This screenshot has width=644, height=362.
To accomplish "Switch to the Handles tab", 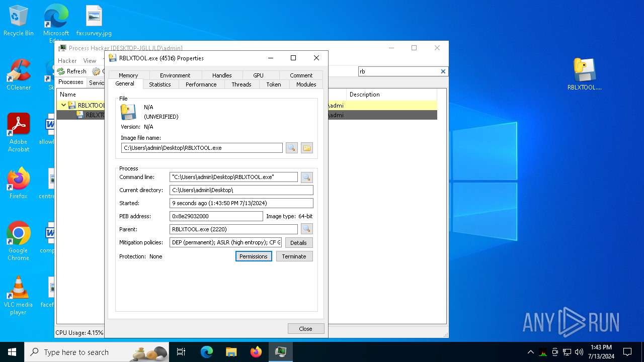I will (x=222, y=75).
